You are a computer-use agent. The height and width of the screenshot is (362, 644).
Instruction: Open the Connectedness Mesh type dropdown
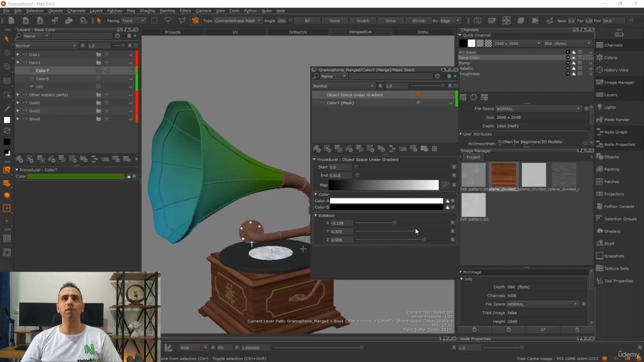[x=238, y=21]
